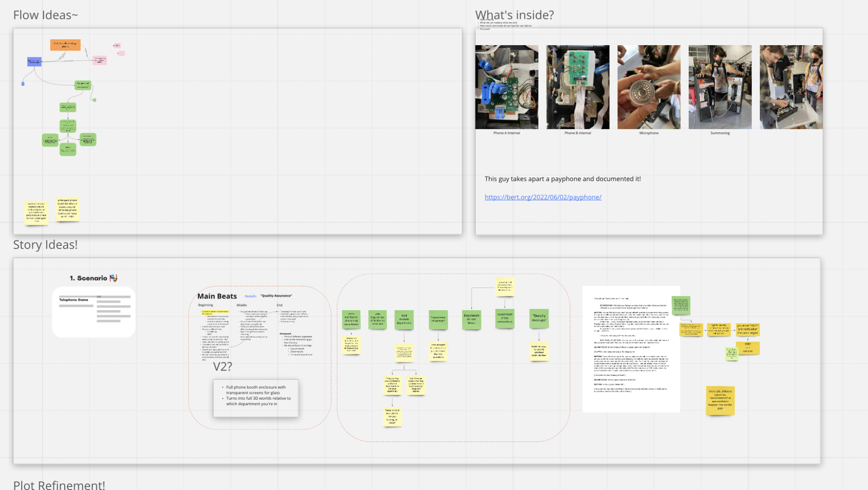The width and height of the screenshot is (868, 490).
Task: Click the "three calls, different outcomes" sticky
Action: (720, 400)
